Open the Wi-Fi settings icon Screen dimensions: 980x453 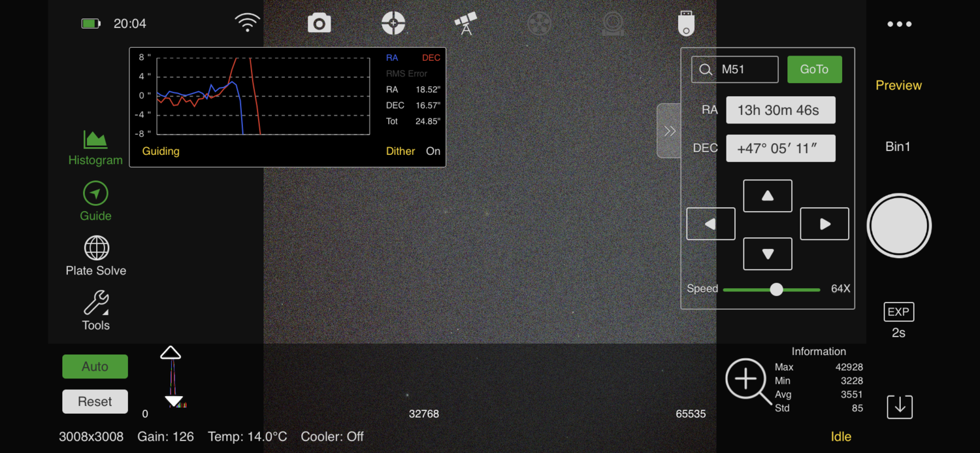[247, 24]
